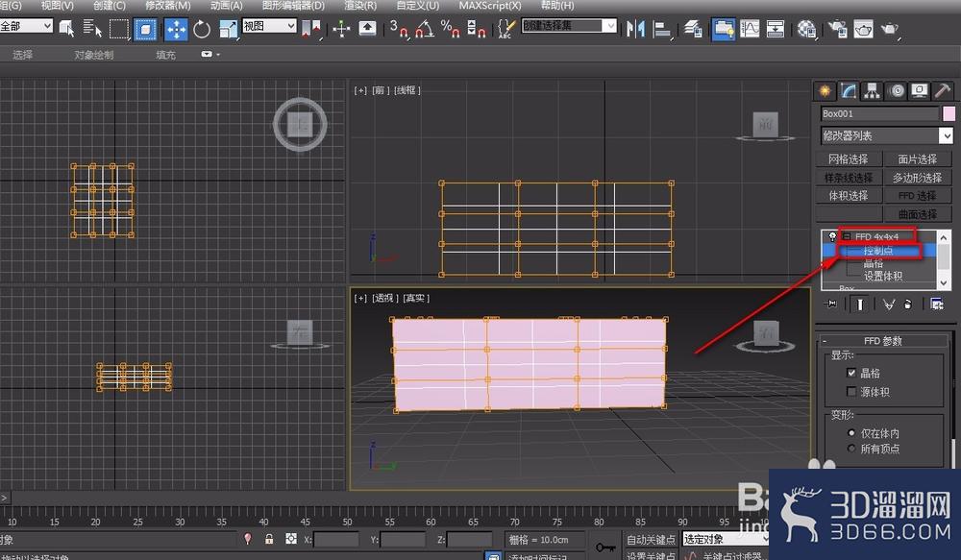961x560 pixels.
Task: Toggle the Angle Snap icon
Action: 425,28
